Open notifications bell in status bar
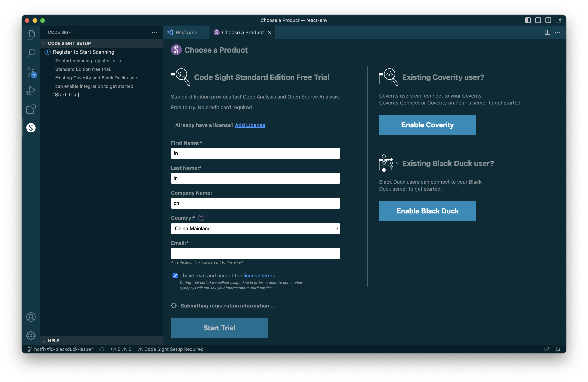Viewport: 588px width, 382px height. click(558, 349)
